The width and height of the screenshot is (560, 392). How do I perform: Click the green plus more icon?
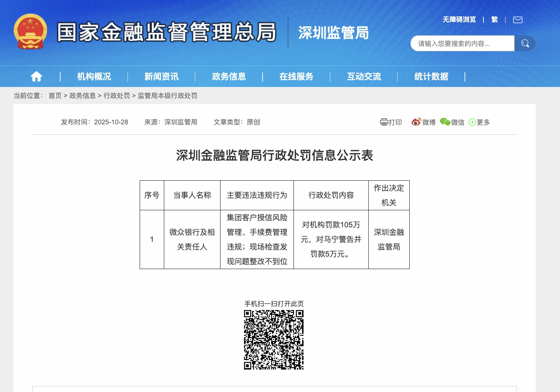(472, 122)
